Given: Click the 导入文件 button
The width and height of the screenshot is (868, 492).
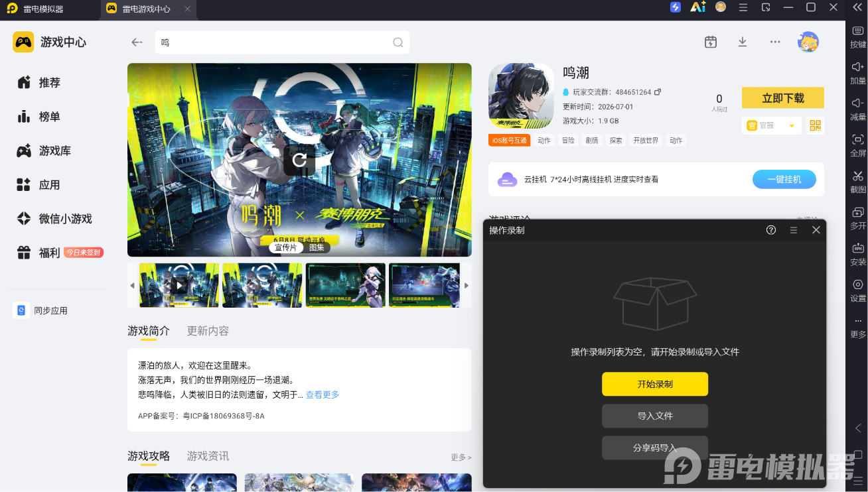Looking at the screenshot, I should (x=655, y=416).
